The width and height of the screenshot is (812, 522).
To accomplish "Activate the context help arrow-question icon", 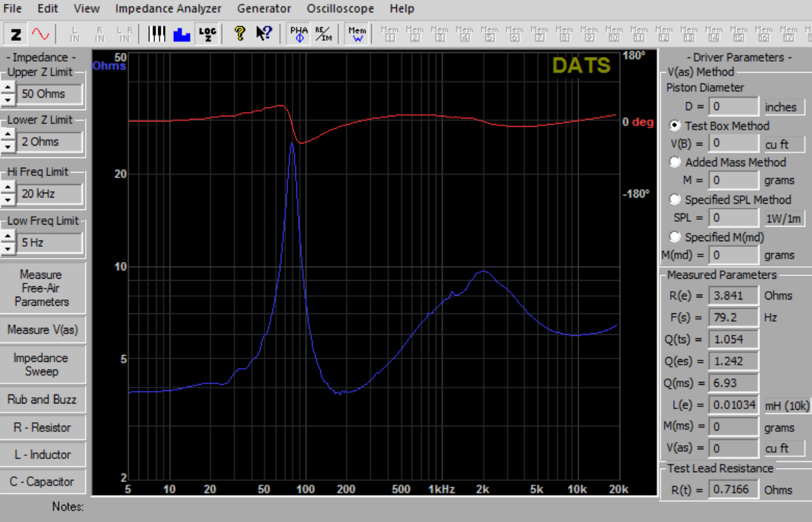I will (x=263, y=34).
